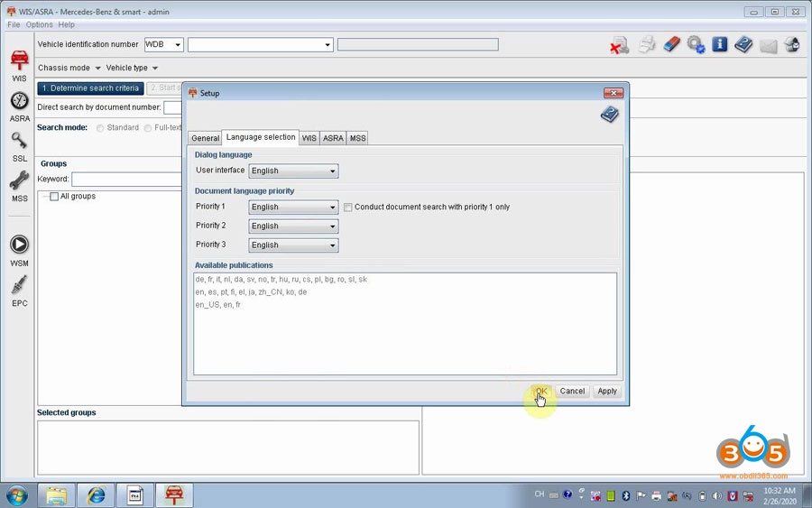Open the Windows Start menu
The image size is (812, 508).
pyautogui.click(x=17, y=495)
